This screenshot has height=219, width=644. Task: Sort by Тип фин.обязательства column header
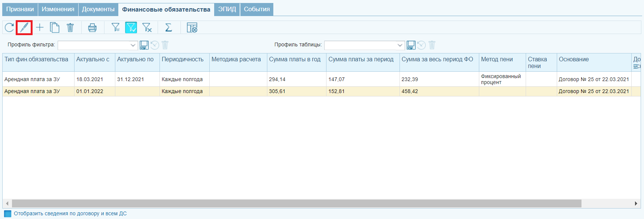click(38, 62)
